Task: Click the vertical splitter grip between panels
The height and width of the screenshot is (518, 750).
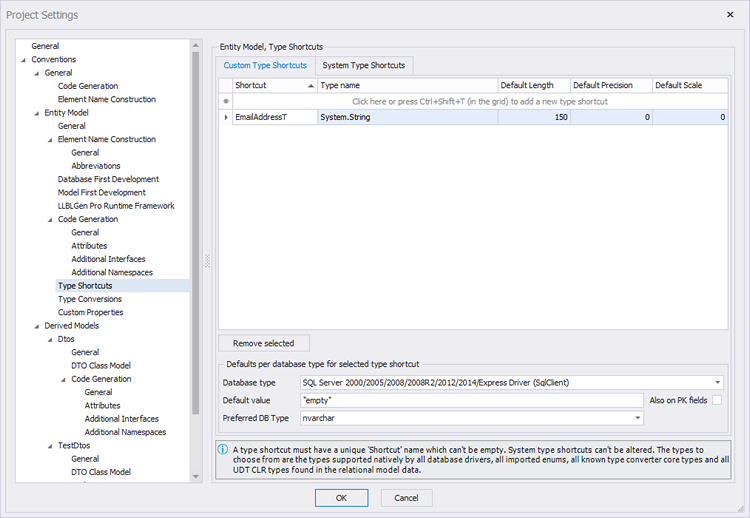Action: (x=208, y=261)
